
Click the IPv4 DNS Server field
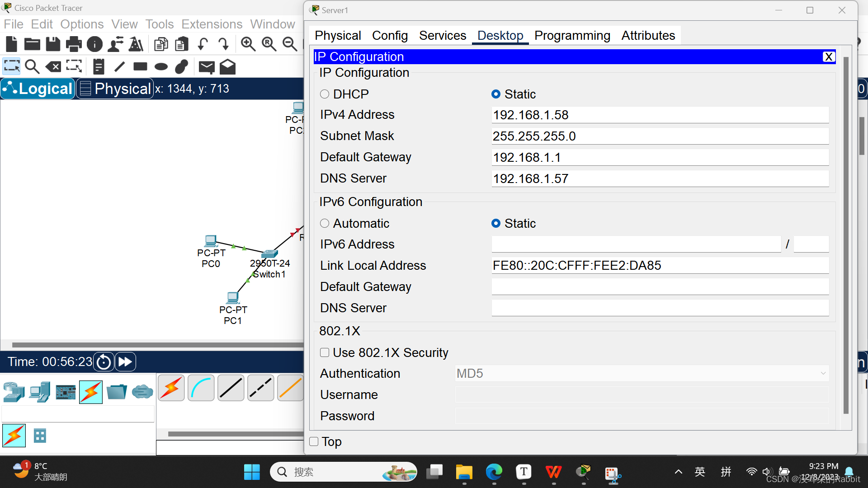(660, 178)
